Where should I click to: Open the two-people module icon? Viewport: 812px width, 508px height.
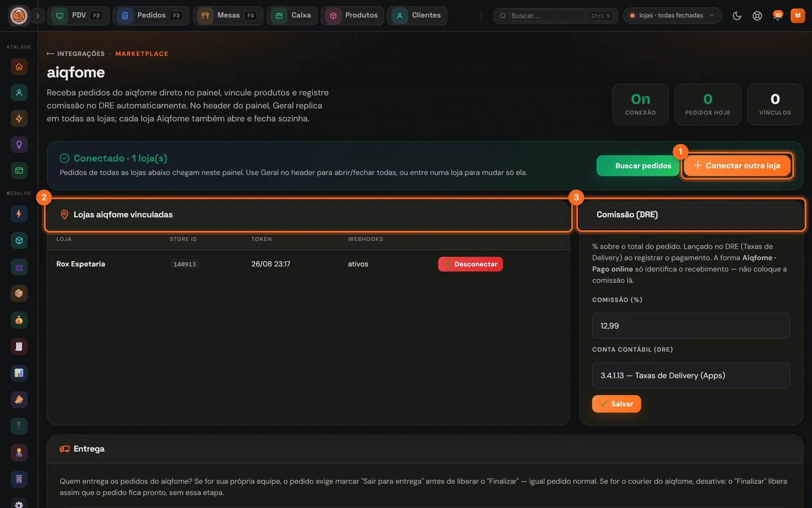point(19,267)
